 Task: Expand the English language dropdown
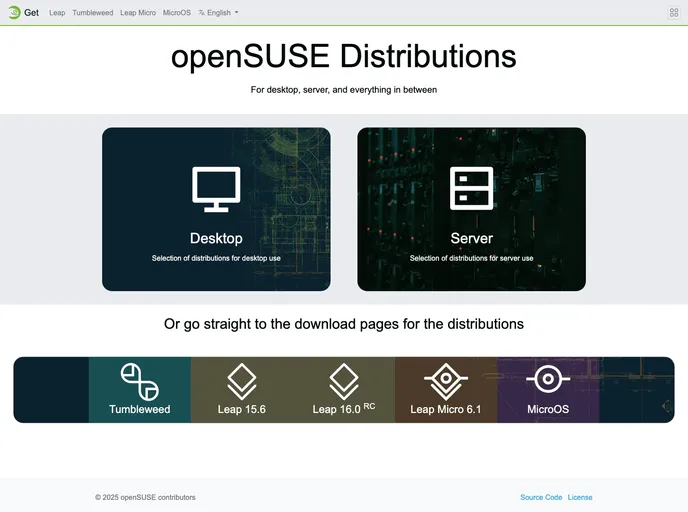(219, 13)
